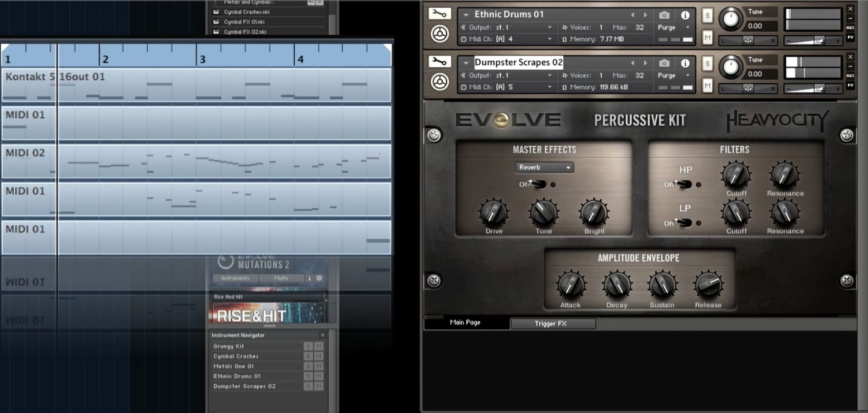Click the Release envelope knob
The width and height of the screenshot is (868, 413).
pos(708,285)
